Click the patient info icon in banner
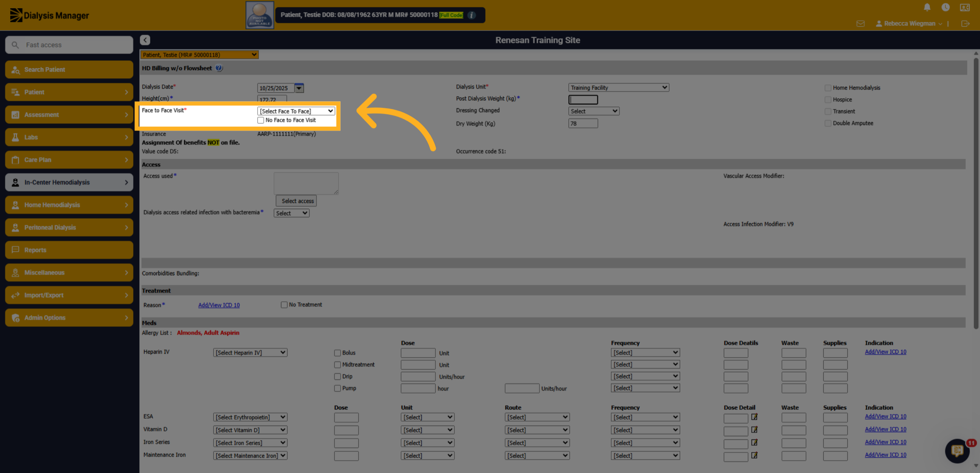980x473 pixels. pos(472,15)
